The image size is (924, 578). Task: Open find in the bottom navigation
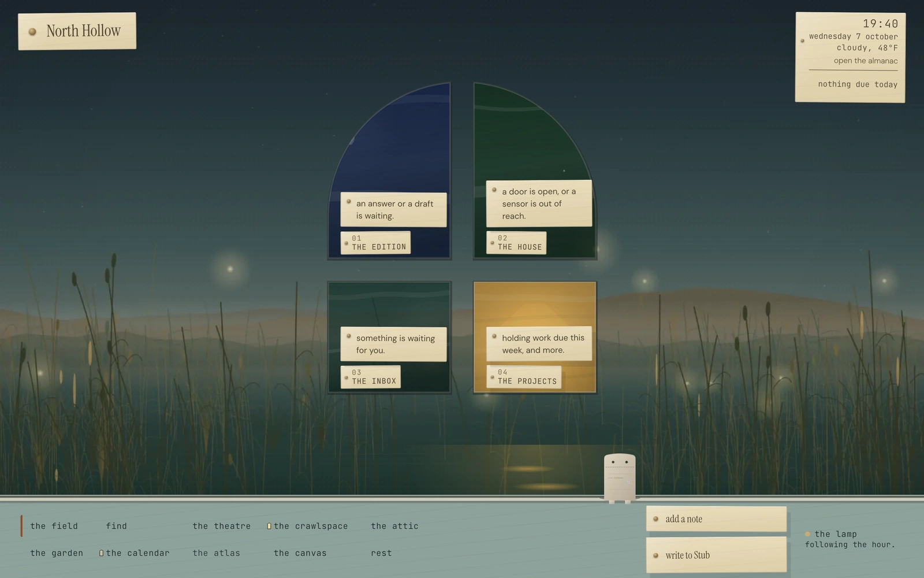pos(116,526)
